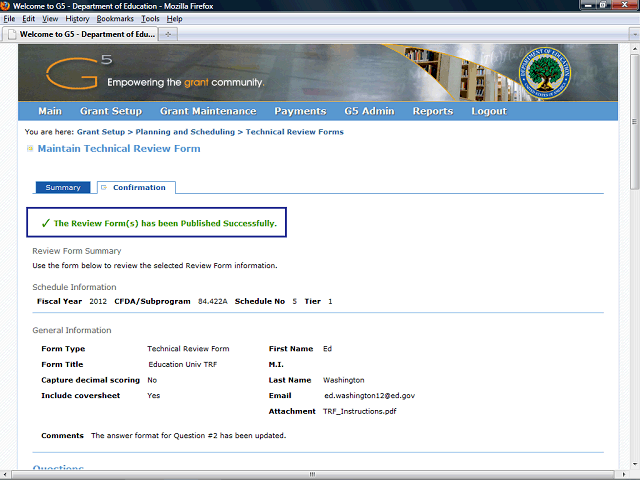Open the tab list dropdown arrow
The width and height of the screenshot is (640, 480).
[x=635, y=34]
